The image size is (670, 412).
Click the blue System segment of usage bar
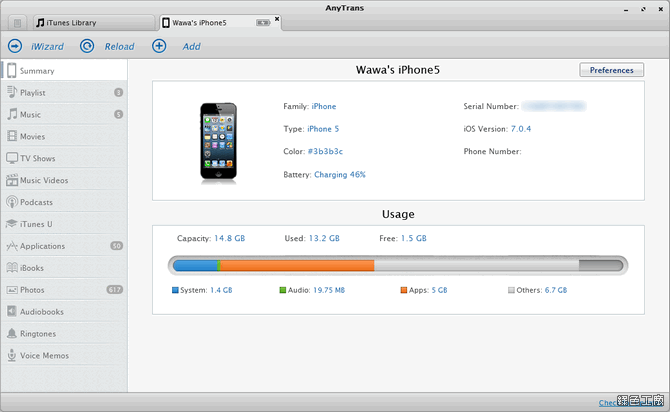[195, 266]
